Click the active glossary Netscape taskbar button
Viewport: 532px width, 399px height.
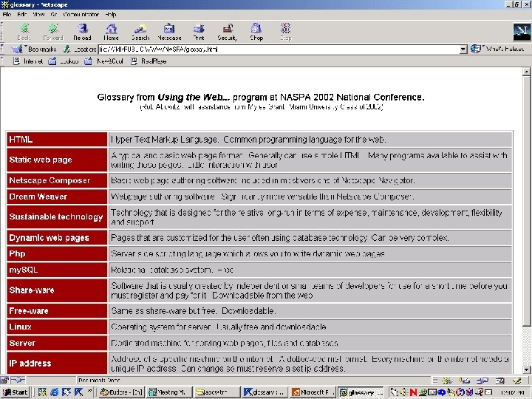click(x=361, y=392)
